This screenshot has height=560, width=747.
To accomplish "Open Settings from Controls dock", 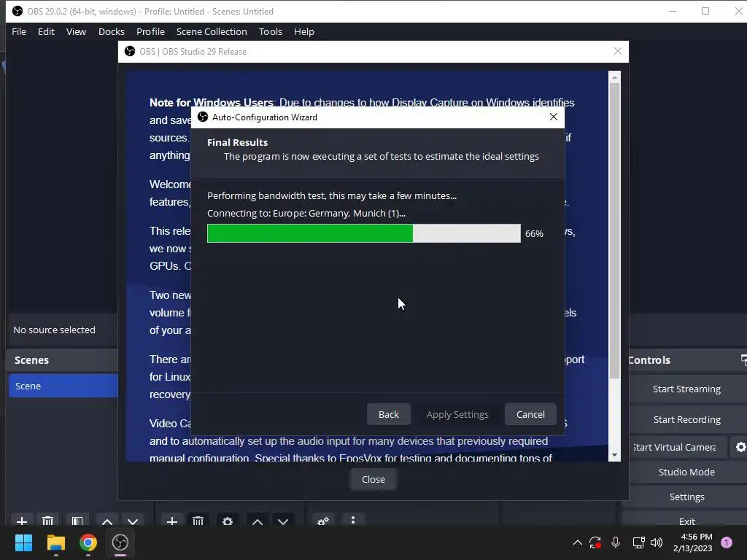I will click(x=686, y=497).
